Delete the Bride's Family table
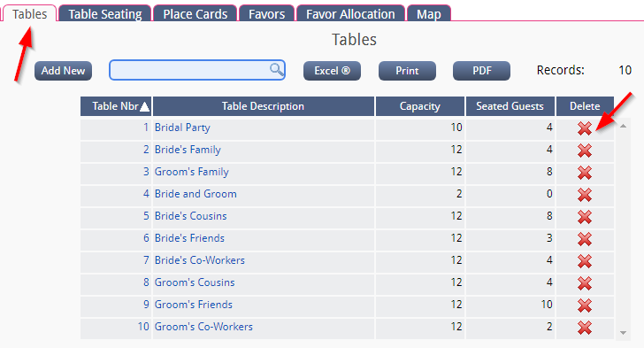 tap(585, 151)
